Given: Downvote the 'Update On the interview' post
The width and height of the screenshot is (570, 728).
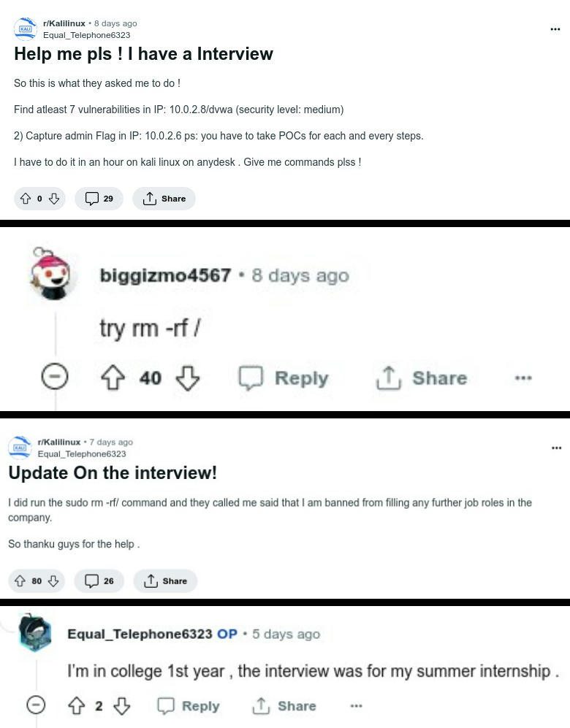Looking at the screenshot, I should (53, 581).
